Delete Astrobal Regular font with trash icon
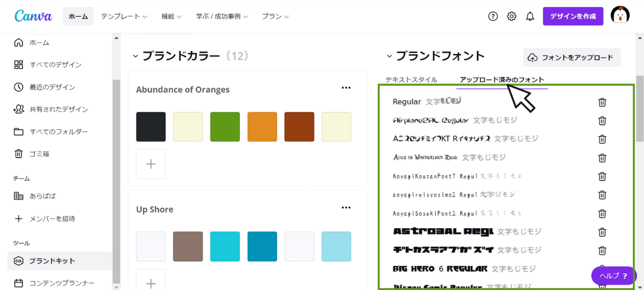 pos(602,232)
